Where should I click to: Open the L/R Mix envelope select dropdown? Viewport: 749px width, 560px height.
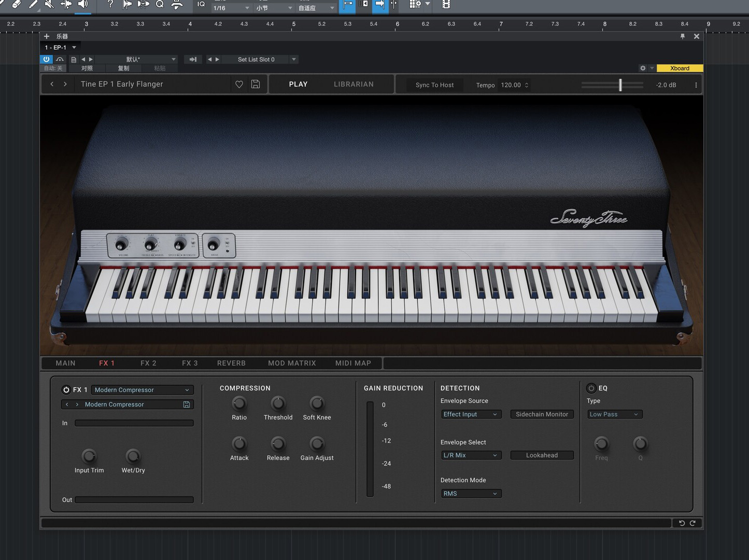point(471,455)
